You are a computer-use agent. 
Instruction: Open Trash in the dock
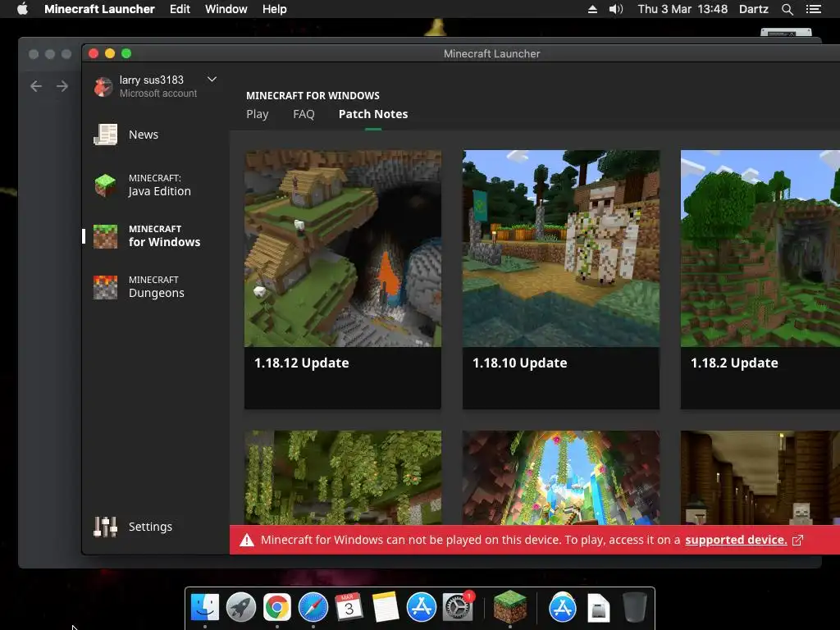[635, 608]
